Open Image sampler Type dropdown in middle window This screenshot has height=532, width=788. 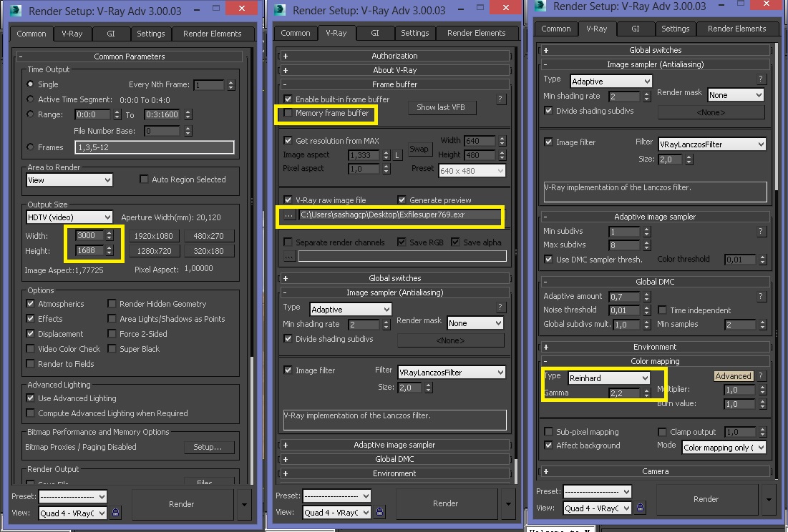tap(350, 309)
